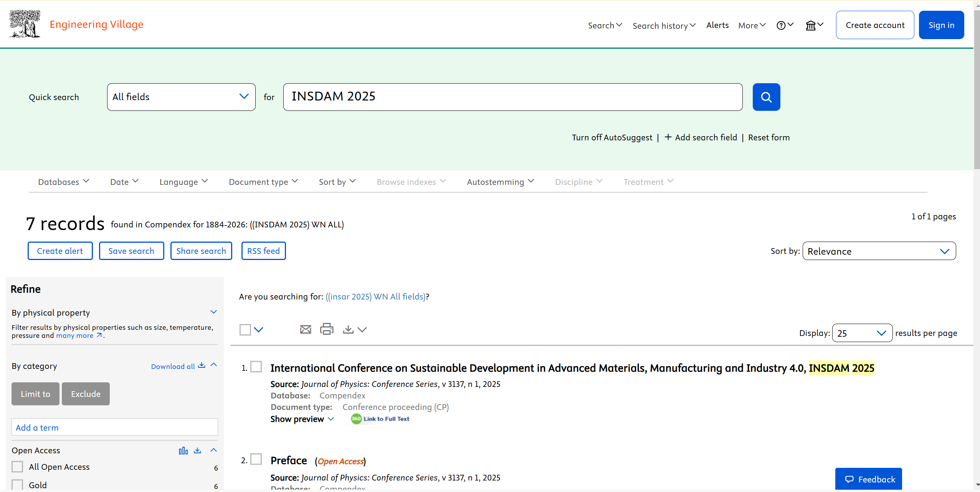The width and height of the screenshot is (980, 492).
Task: Print selected records using the printer icon
Action: point(327,329)
